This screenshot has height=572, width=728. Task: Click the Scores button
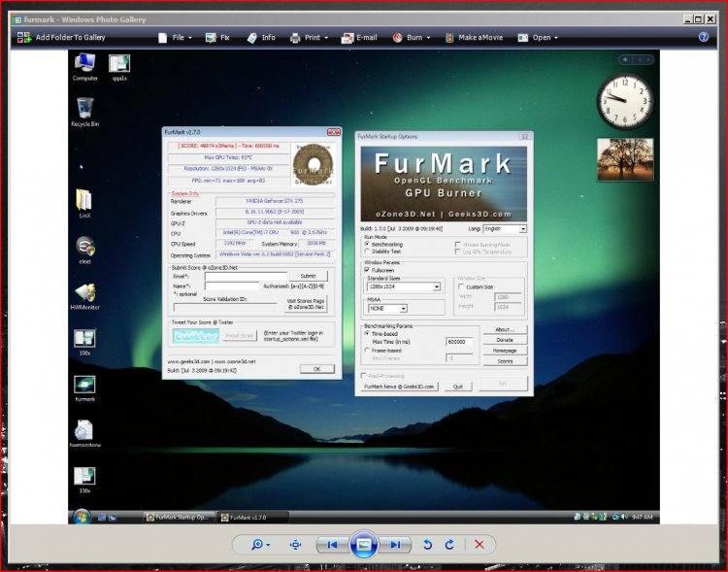505,361
